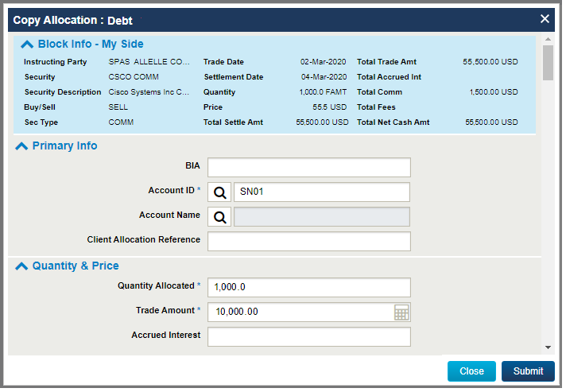Click the Security Description label

click(63, 92)
